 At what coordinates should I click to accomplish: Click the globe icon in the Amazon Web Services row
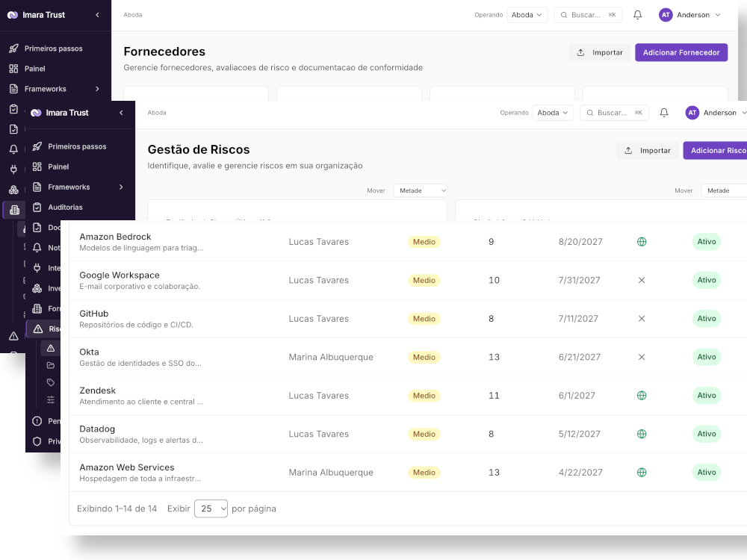pyautogui.click(x=642, y=473)
